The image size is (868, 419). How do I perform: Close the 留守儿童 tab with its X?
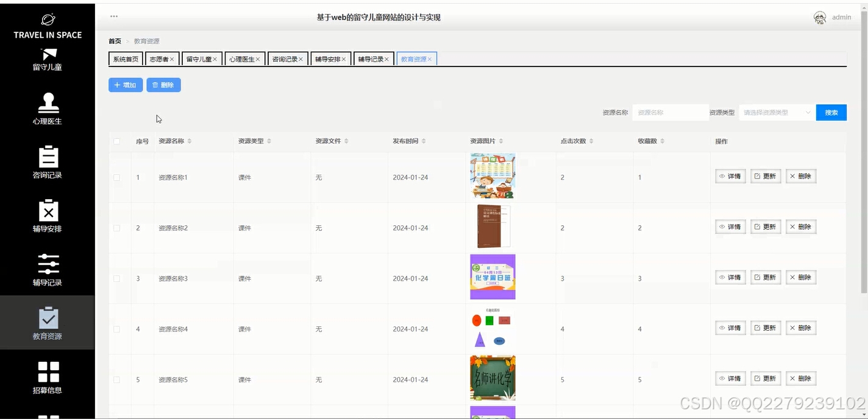pyautogui.click(x=215, y=59)
